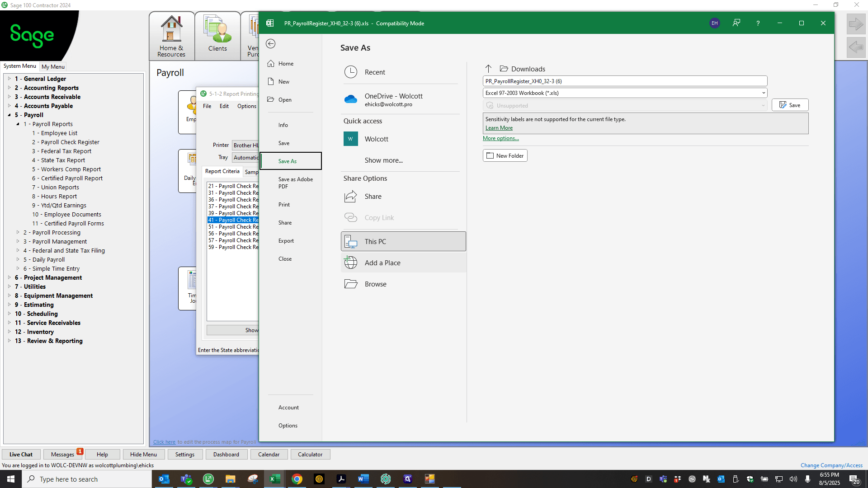Screen dimensions: 868x488
Task: Click the New Folder button
Action: tap(505, 155)
